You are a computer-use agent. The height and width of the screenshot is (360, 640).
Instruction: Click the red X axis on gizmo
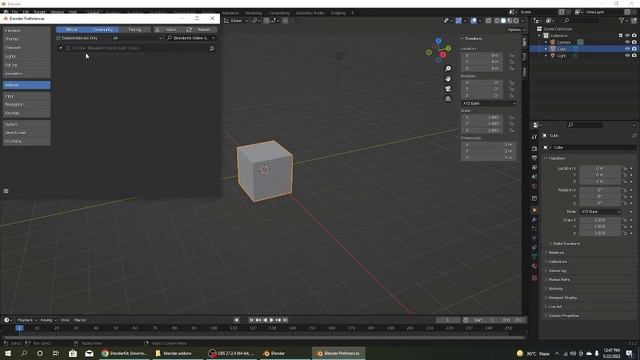click(443, 54)
